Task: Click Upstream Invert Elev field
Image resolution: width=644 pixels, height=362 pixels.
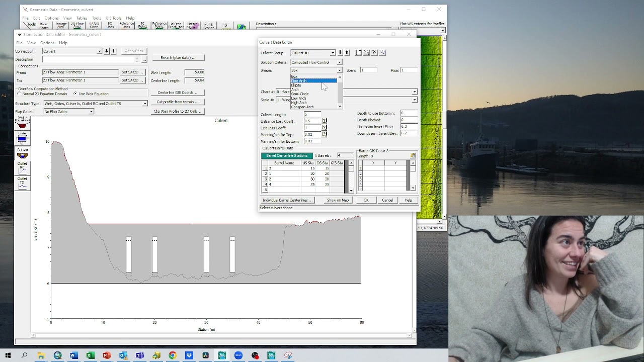Action: (x=409, y=127)
